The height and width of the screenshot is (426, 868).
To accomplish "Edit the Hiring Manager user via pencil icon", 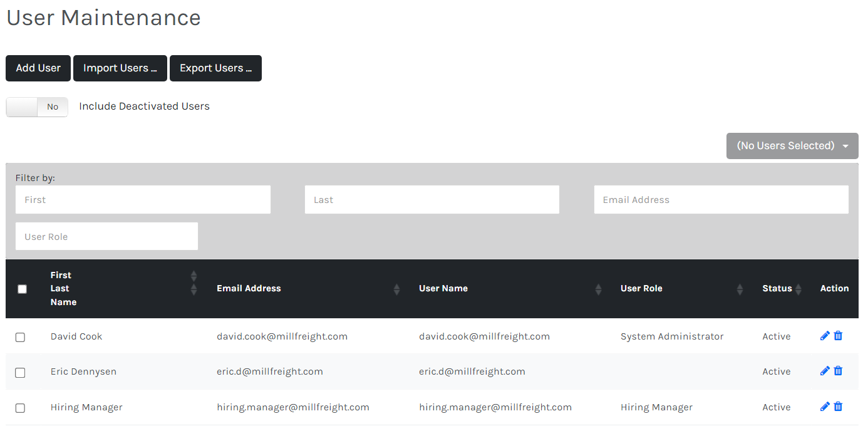I will (x=825, y=407).
